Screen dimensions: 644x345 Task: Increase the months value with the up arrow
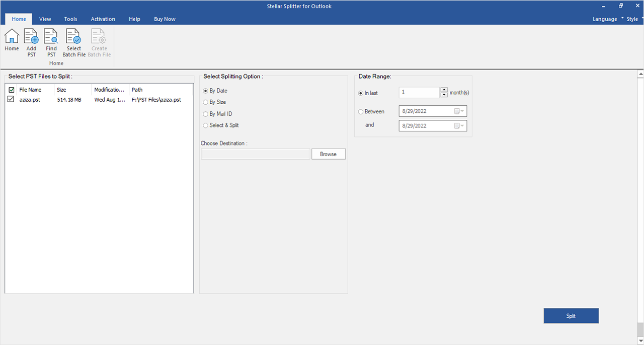coord(444,90)
